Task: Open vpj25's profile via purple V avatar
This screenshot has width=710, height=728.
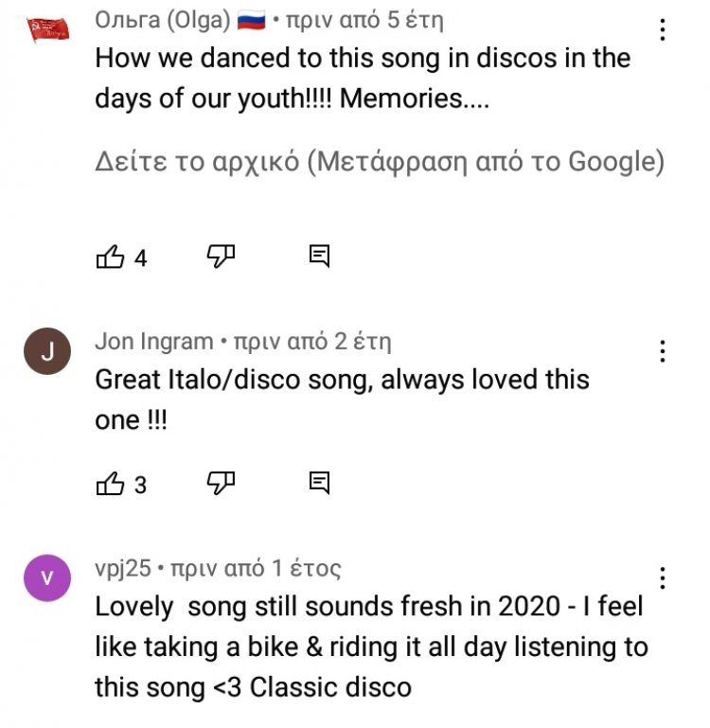Action: (46, 578)
